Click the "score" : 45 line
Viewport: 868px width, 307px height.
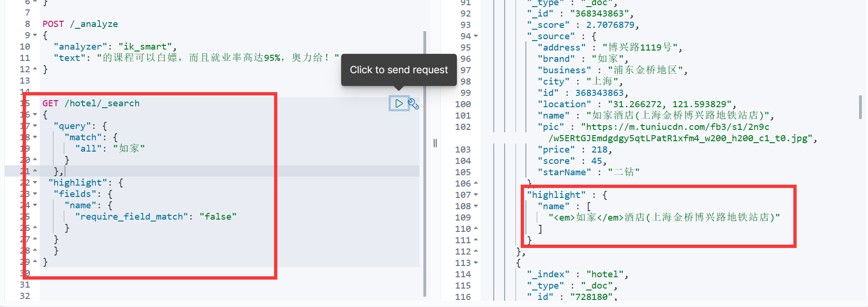click(572, 161)
